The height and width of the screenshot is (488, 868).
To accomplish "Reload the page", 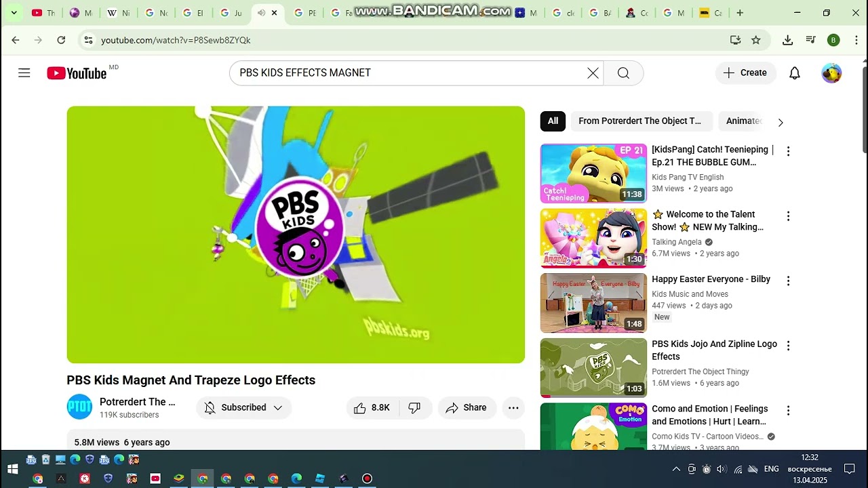I will click(61, 40).
